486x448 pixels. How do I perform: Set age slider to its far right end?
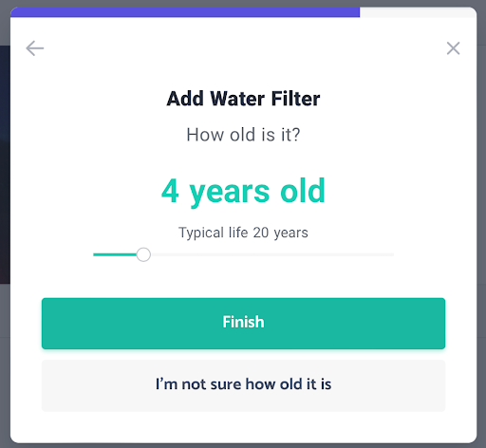pyautogui.click(x=393, y=254)
